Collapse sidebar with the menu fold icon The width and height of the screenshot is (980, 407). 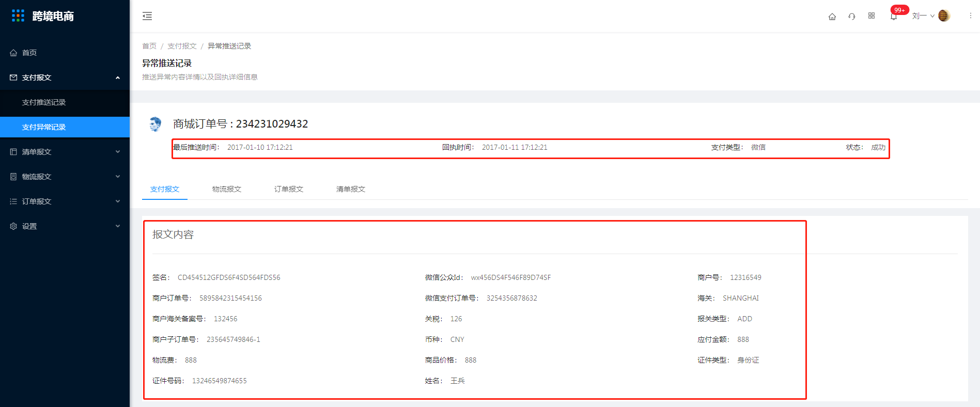147,16
